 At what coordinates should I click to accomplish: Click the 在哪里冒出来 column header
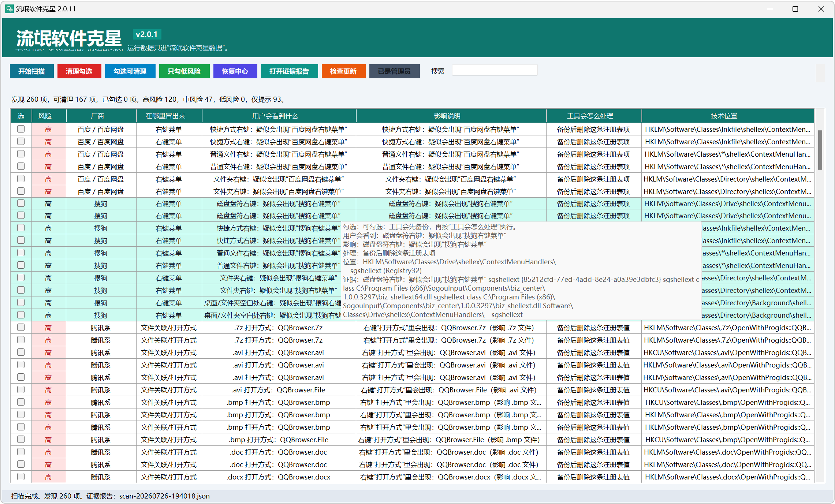tap(169, 116)
